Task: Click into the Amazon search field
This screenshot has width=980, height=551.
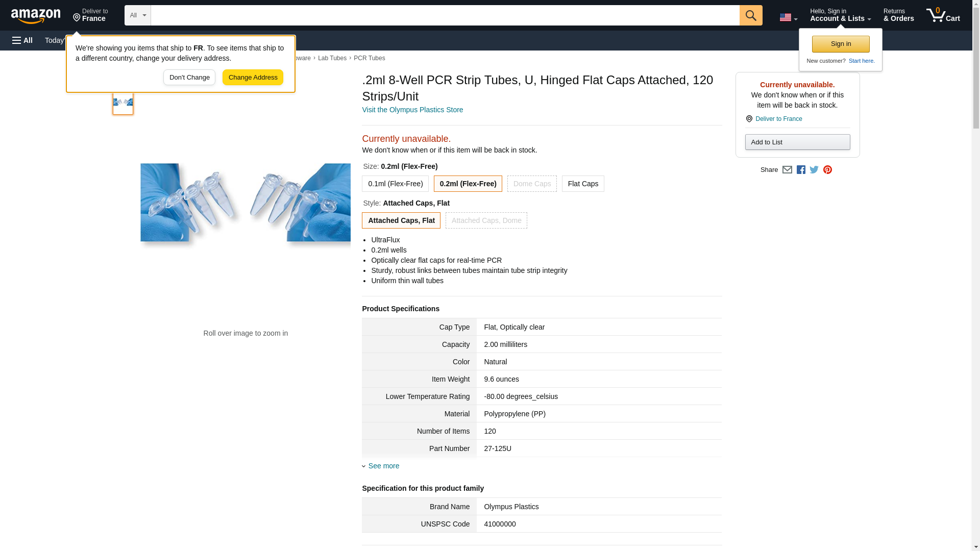Action: point(444,15)
